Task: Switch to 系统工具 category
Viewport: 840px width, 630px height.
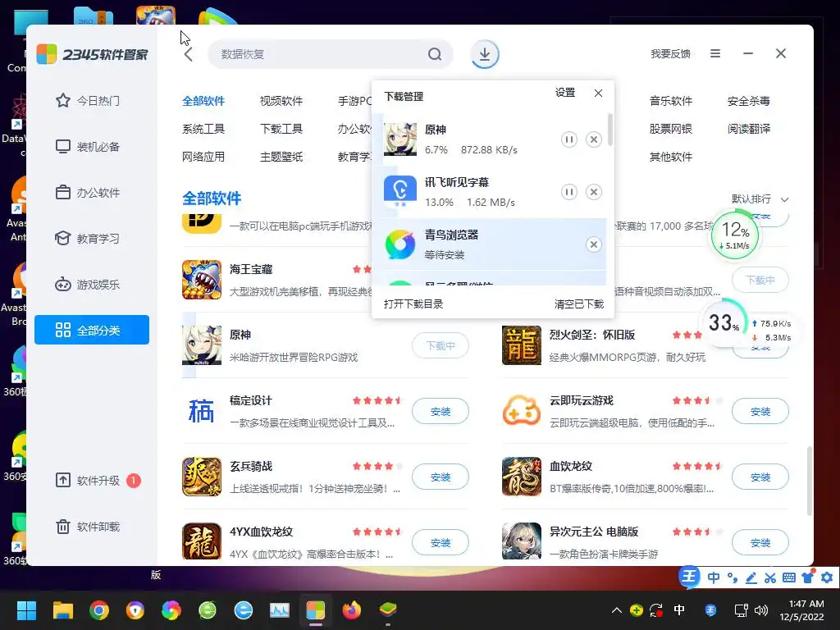Action: (x=203, y=129)
